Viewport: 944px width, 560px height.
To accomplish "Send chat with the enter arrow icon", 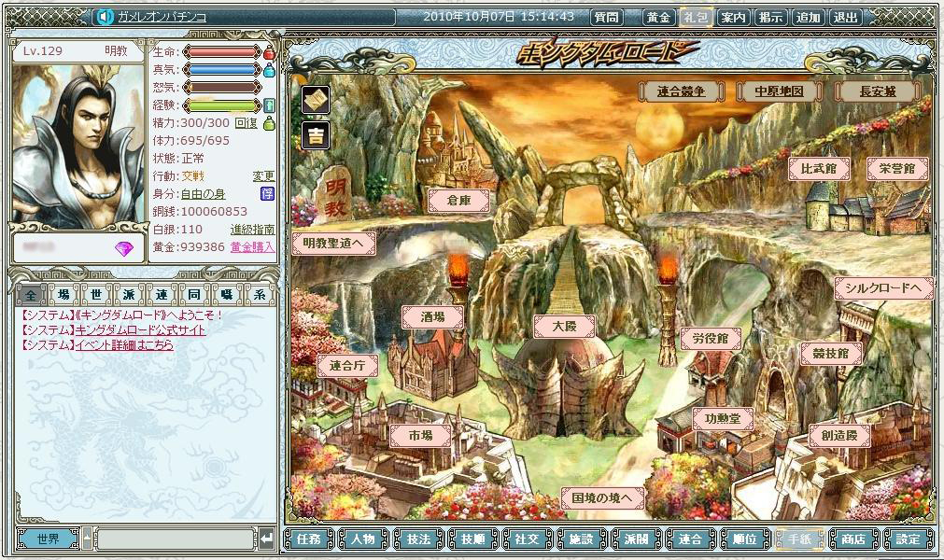I will (265, 539).
